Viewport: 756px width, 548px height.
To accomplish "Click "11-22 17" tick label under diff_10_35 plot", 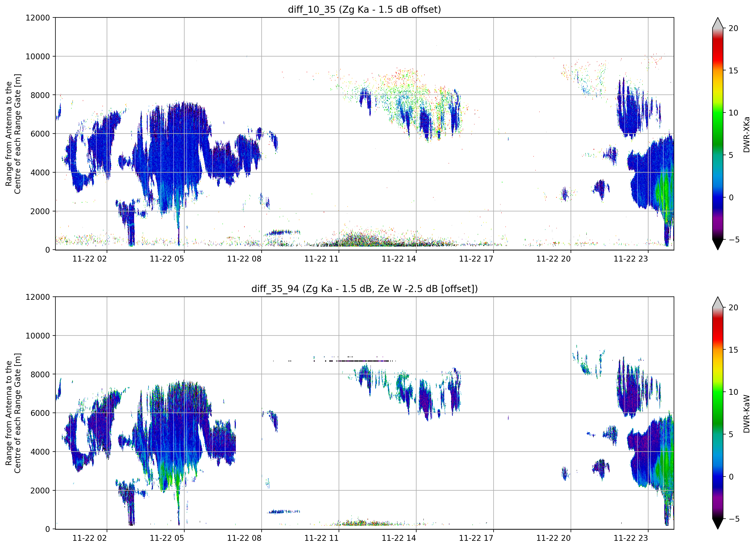I will [476, 259].
